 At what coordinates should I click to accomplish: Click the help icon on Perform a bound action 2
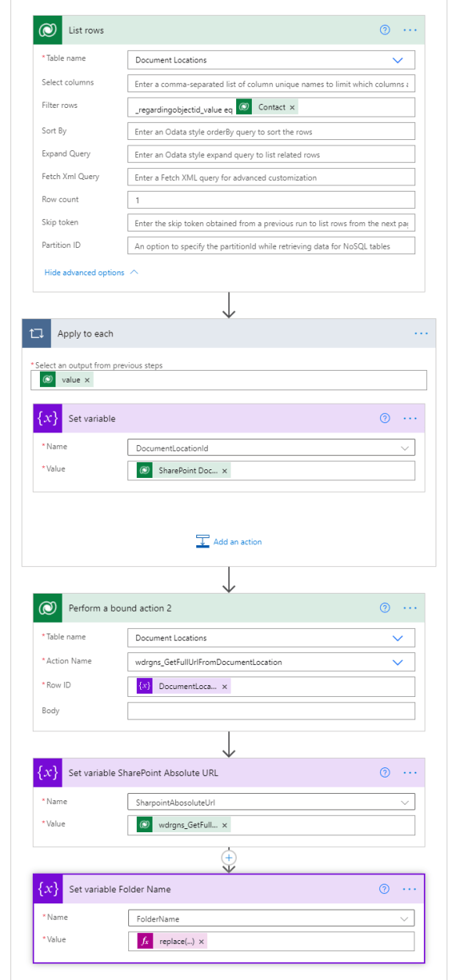[x=384, y=606]
